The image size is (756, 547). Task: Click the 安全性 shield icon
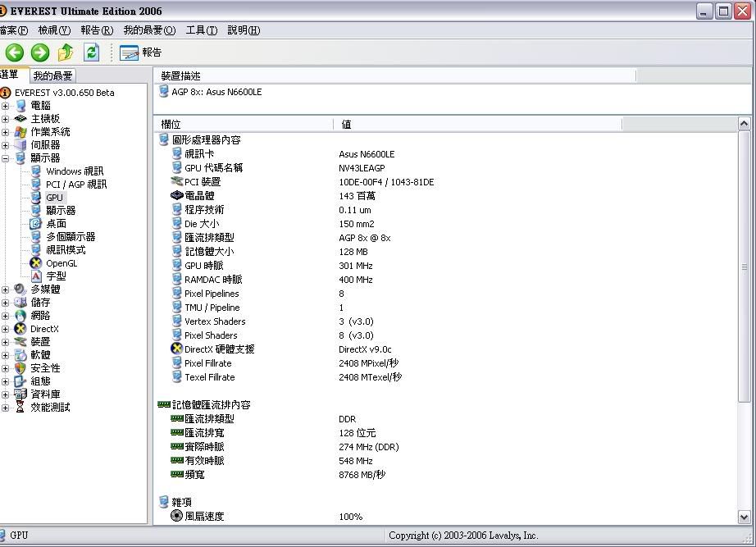[20, 368]
